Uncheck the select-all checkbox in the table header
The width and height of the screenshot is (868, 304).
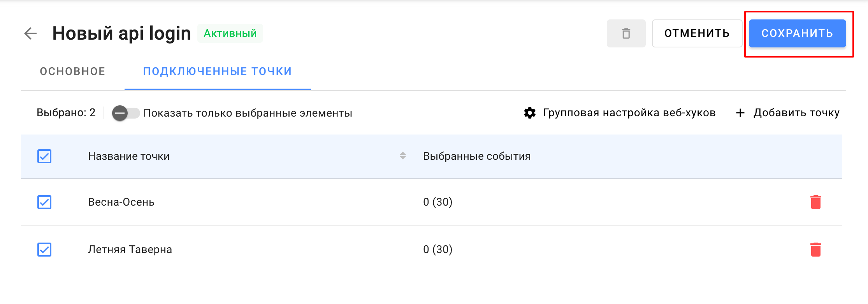click(44, 156)
